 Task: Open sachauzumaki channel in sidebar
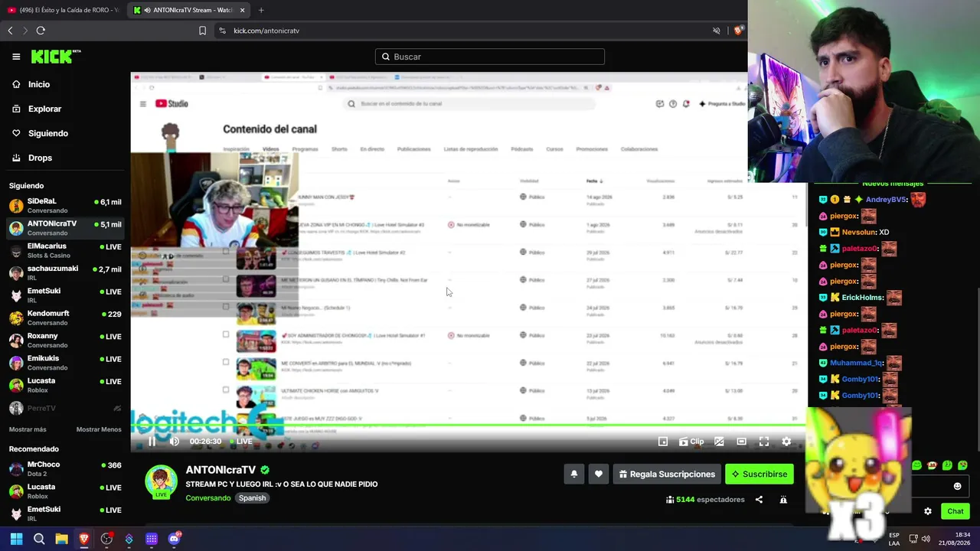[x=65, y=272]
